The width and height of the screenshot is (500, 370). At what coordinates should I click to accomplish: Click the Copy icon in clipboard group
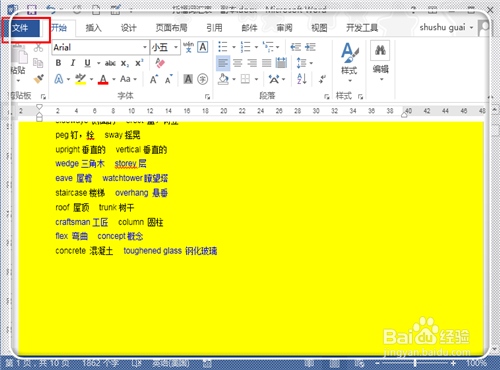tap(38, 63)
